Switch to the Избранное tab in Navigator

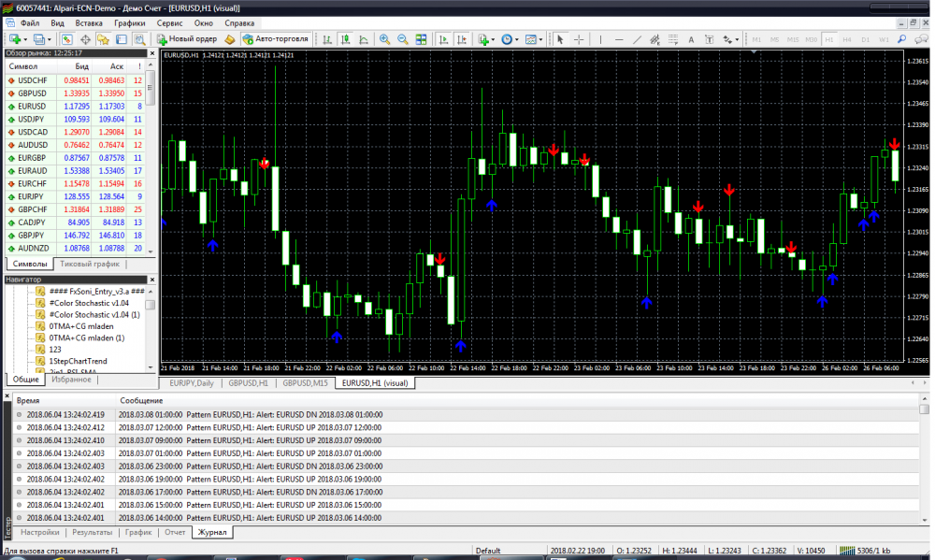click(71, 380)
